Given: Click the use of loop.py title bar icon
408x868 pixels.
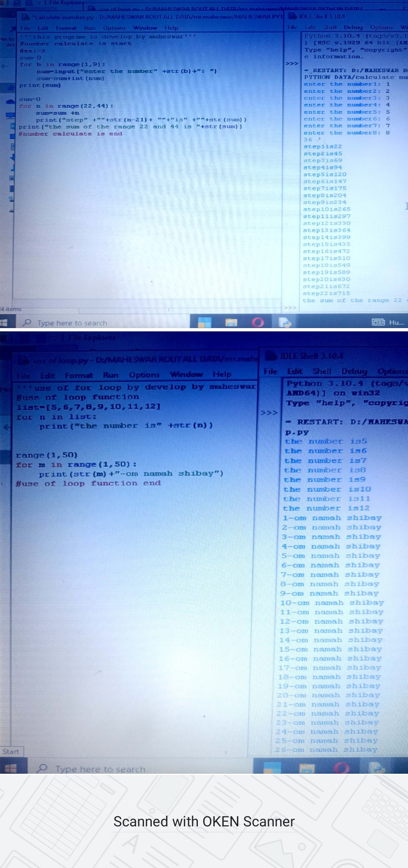Looking at the screenshot, I should [x=24, y=360].
